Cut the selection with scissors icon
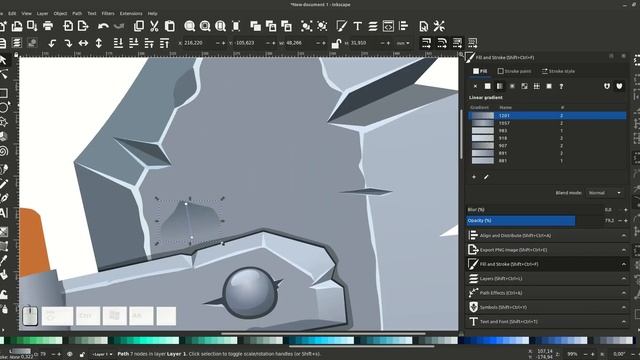The height and width of the screenshot is (360, 640). (x=154, y=26)
